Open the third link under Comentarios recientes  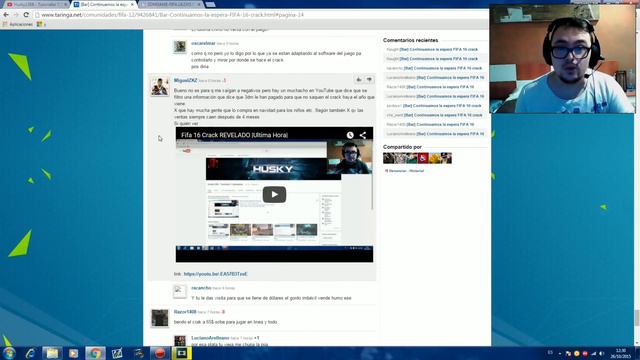point(443,68)
